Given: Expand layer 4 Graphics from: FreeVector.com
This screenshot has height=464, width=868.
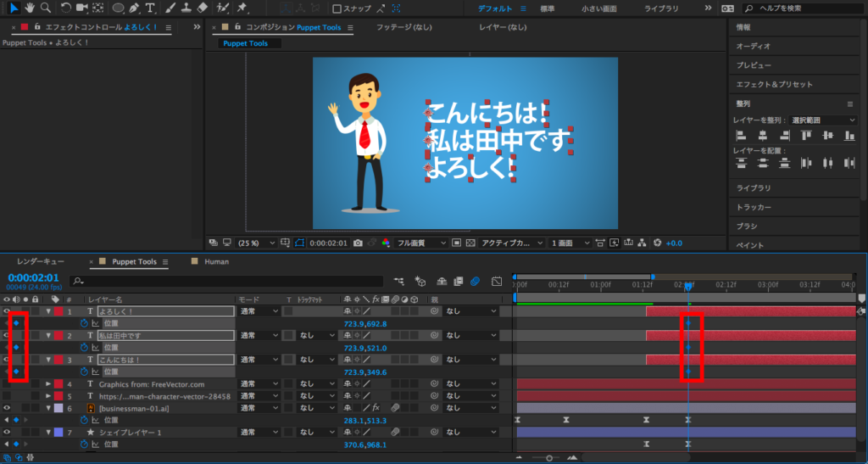Looking at the screenshot, I should [x=47, y=384].
